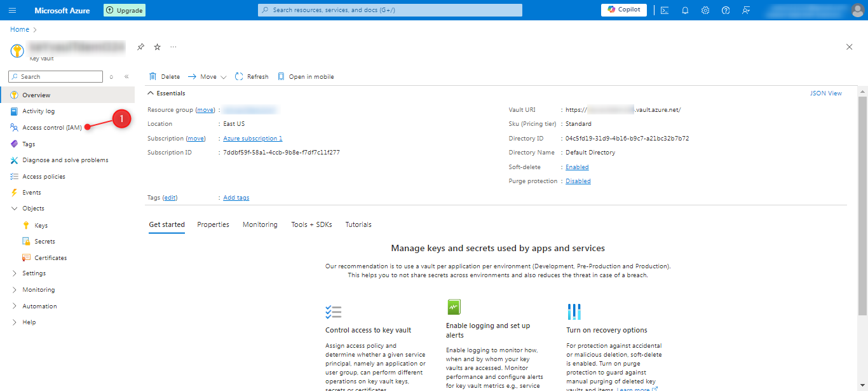Click Delete in the toolbar
This screenshot has height=391, width=868.
pyautogui.click(x=165, y=77)
